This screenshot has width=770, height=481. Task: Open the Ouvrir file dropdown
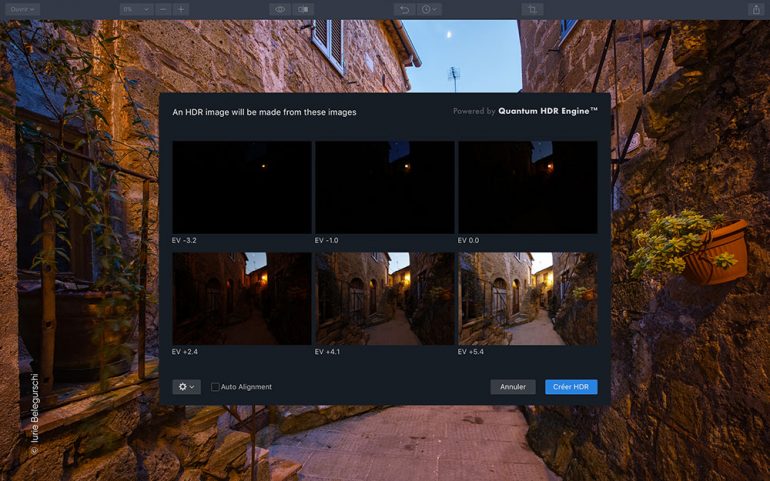[x=20, y=9]
